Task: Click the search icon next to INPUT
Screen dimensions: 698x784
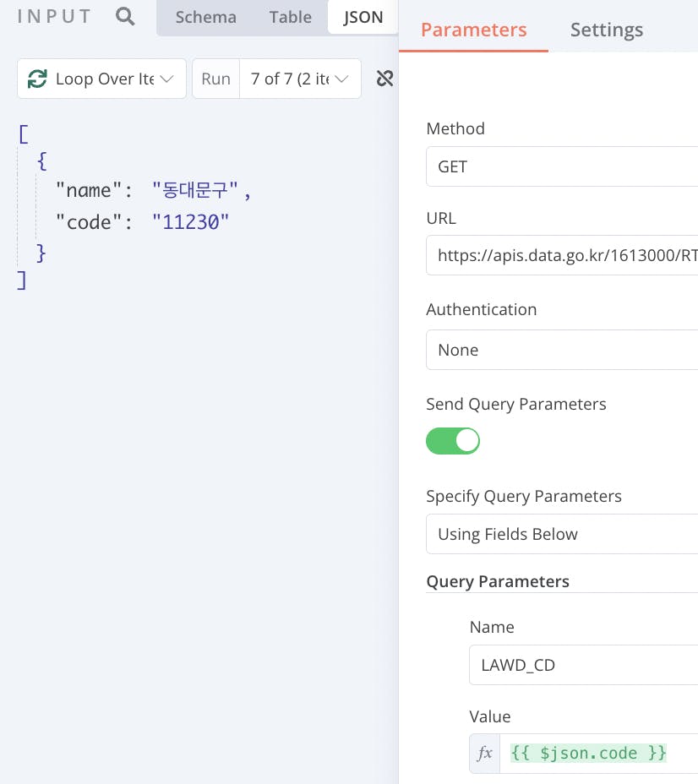Action: tap(125, 17)
